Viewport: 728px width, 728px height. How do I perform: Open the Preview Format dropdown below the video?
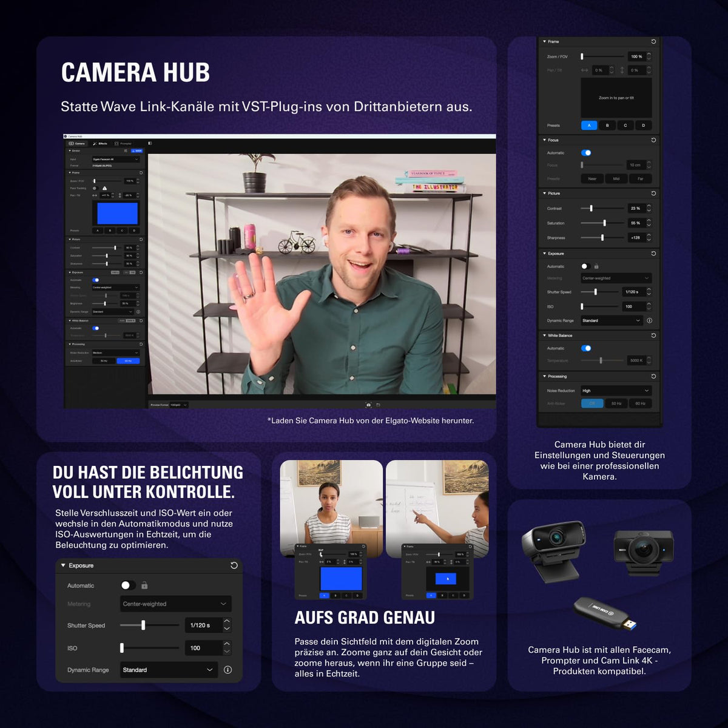179,405
